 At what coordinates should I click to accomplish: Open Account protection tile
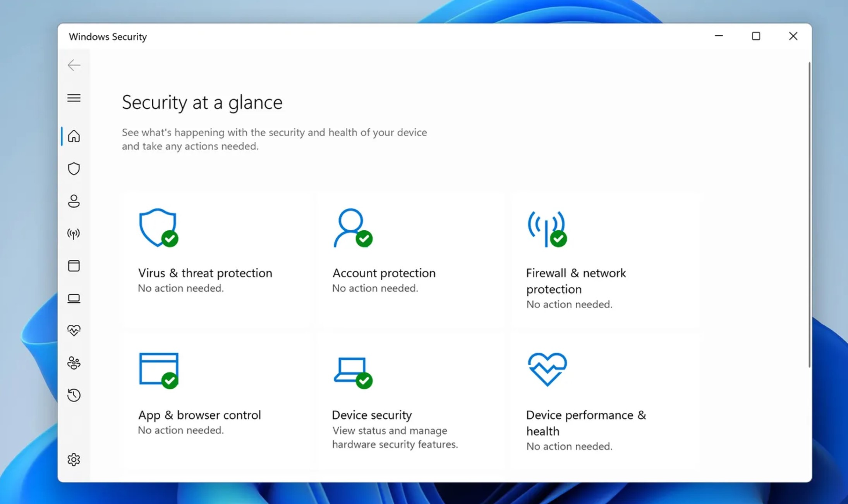click(383, 273)
